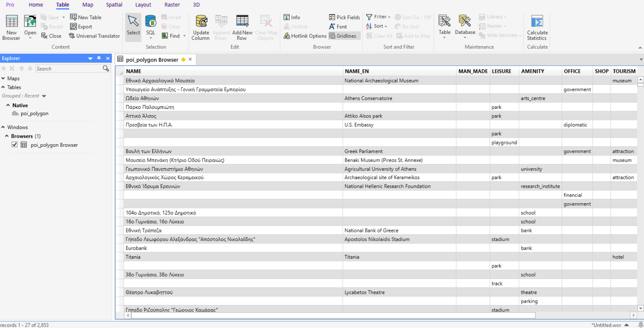644x328 pixels.
Task: Click the NAME_EN column header
Action: [357, 71]
